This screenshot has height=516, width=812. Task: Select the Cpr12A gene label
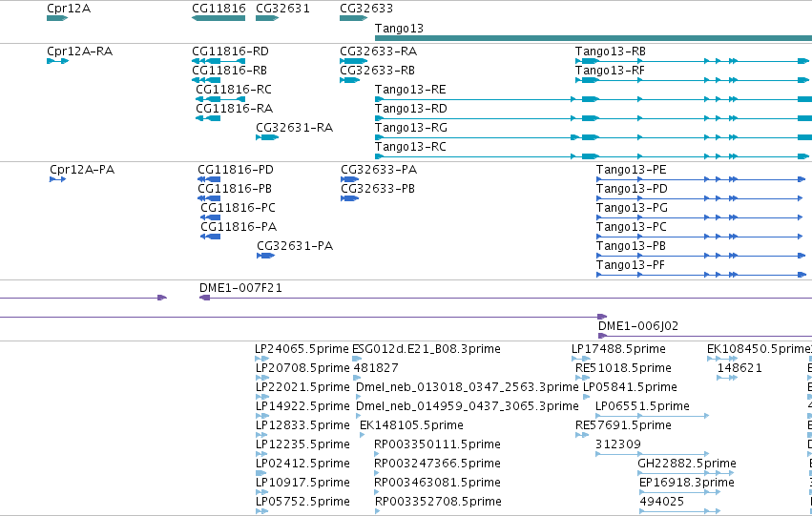pos(69,9)
